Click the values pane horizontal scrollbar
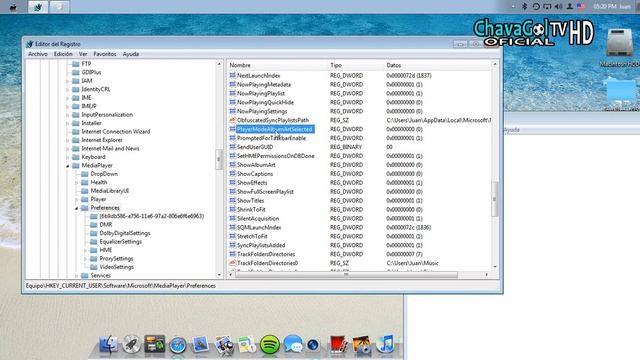The image size is (640, 360). coord(346,275)
